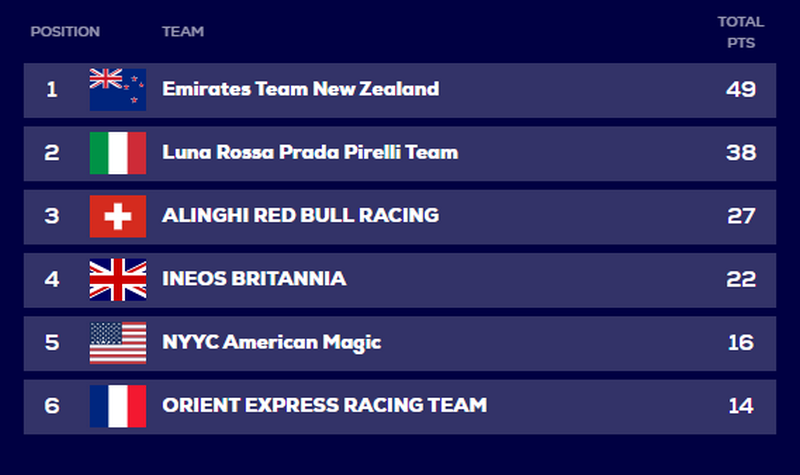Select position number 5 row cell

pyautogui.click(x=52, y=343)
